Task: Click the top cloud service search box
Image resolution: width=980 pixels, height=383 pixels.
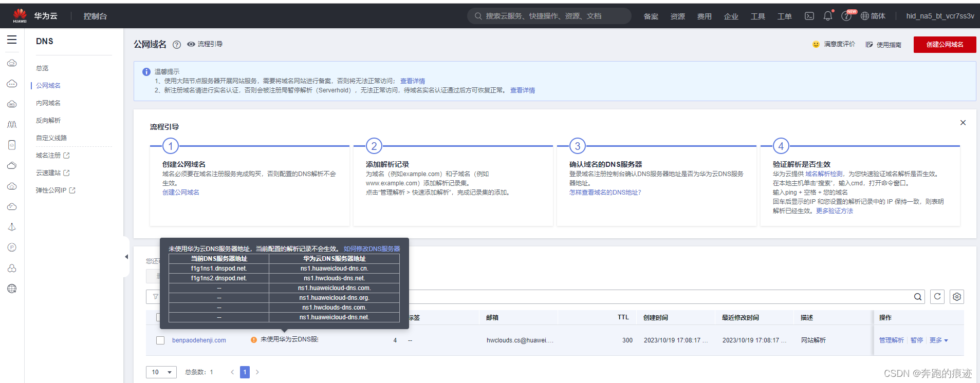Action: click(549, 16)
